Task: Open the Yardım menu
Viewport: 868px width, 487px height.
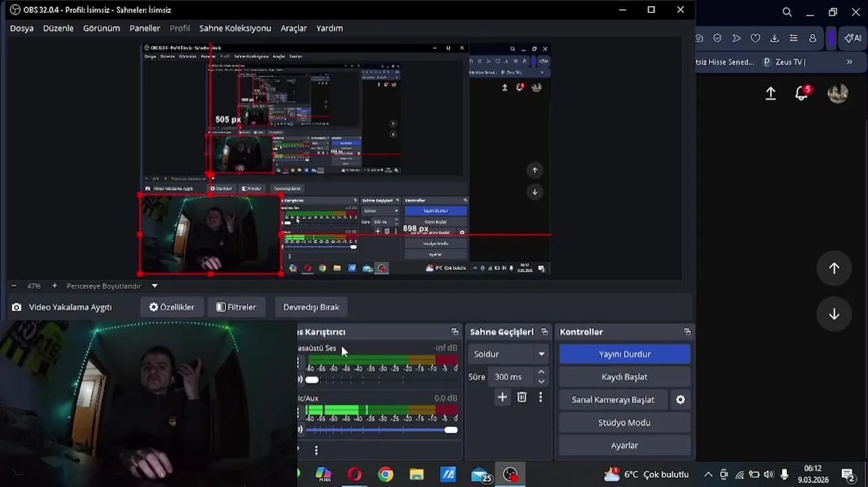Action: pos(330,28)
